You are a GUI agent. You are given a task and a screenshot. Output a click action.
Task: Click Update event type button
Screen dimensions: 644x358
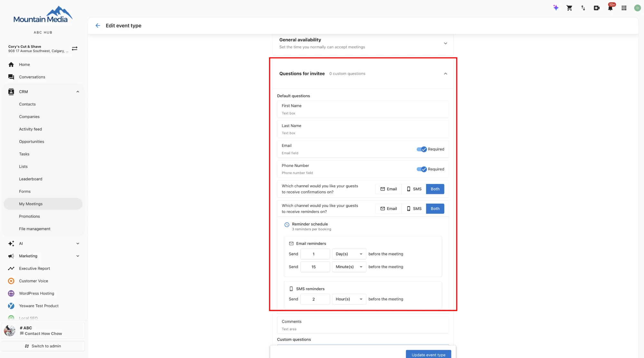tap(428, 354)
